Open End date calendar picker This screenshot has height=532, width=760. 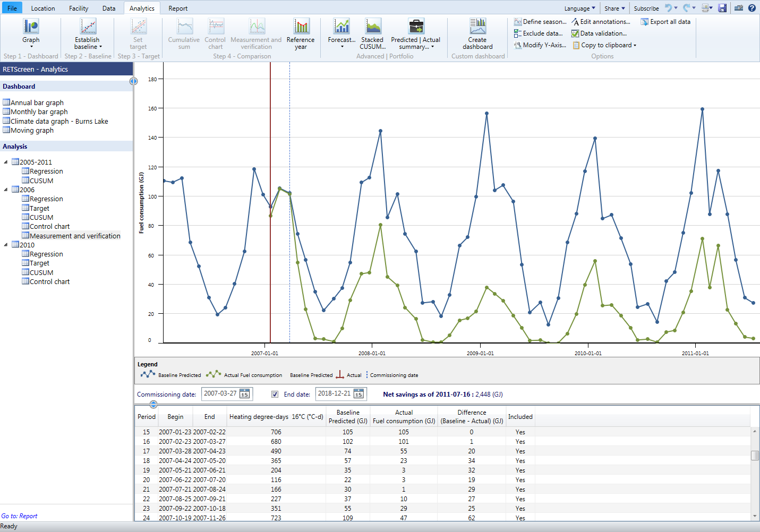pos(358,394)
